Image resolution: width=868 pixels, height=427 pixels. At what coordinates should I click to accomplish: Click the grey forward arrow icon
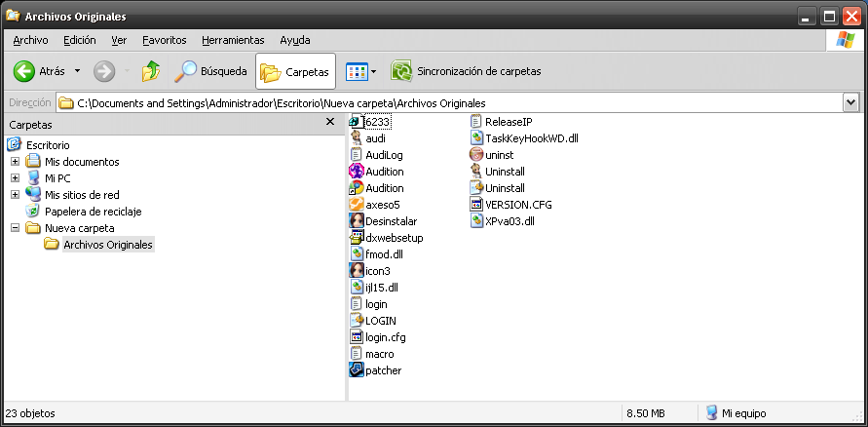(x=104, y=71)
